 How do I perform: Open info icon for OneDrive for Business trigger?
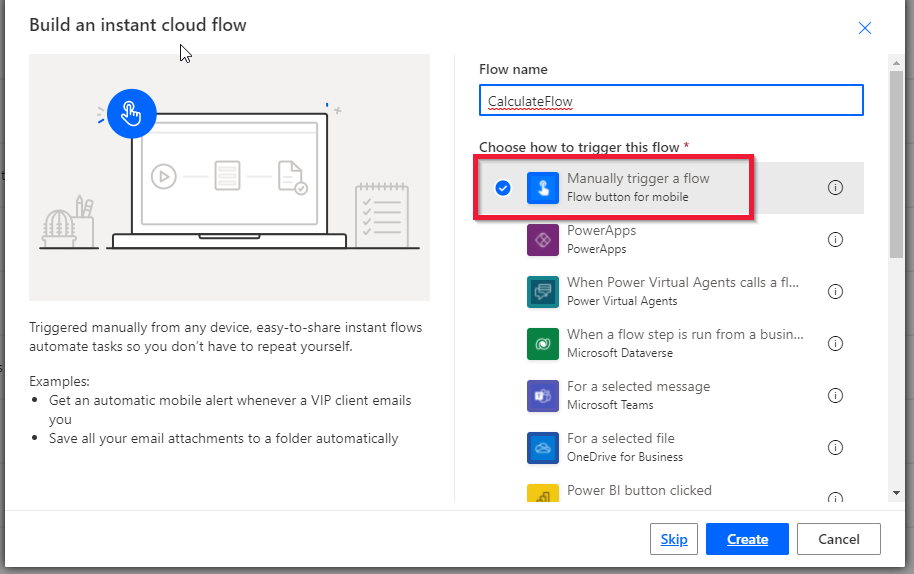835,448
